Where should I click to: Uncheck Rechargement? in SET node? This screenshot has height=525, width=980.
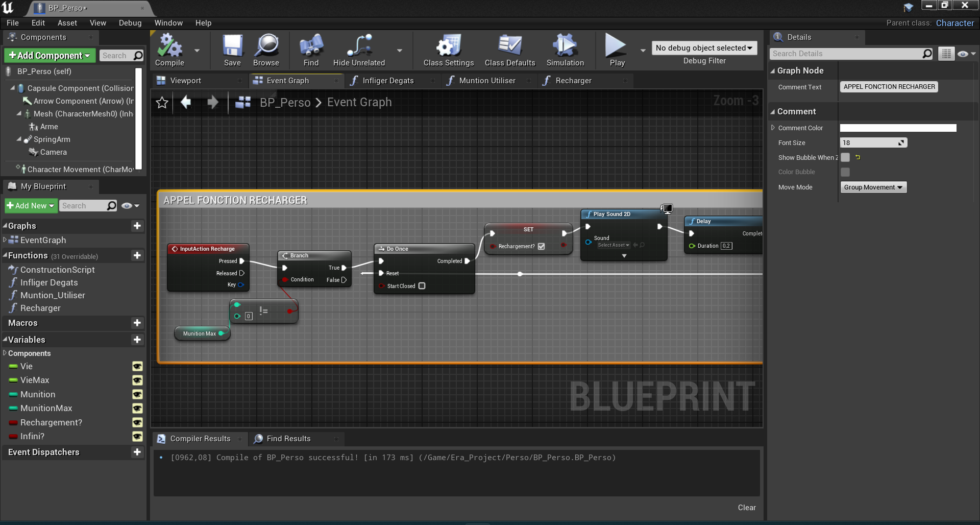[x=542, y=246]
